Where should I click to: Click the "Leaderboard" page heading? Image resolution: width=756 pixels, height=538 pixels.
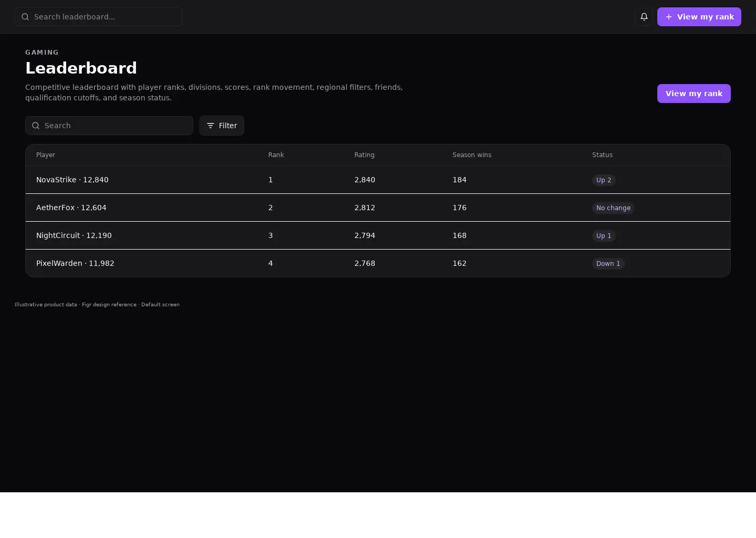[81, 68]
